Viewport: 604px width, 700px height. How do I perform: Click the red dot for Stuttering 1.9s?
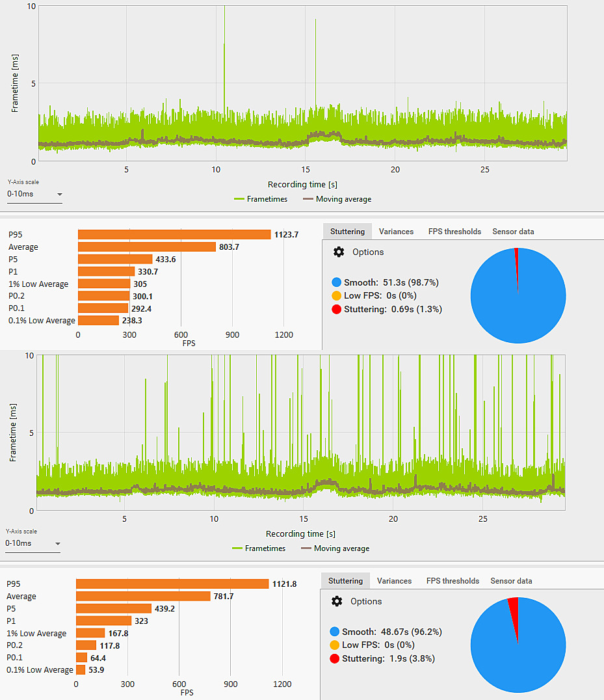point(334,659)
